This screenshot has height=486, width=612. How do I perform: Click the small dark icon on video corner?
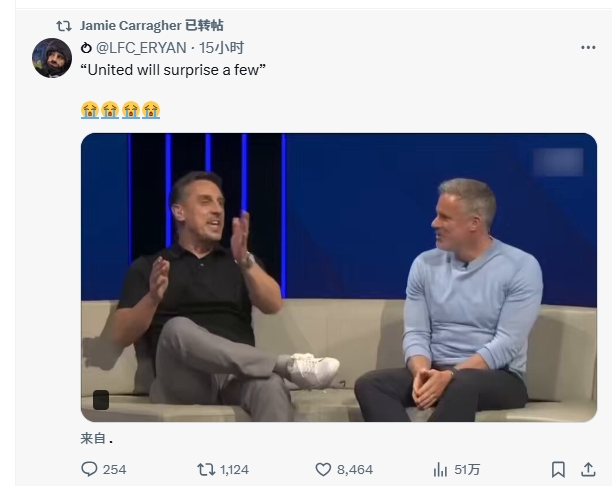coord(101,400)
